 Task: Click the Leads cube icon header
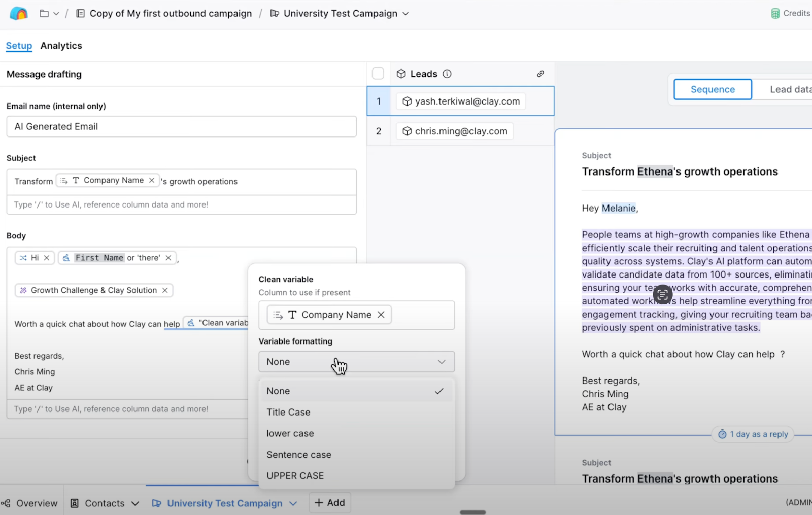tap(401, 74)
